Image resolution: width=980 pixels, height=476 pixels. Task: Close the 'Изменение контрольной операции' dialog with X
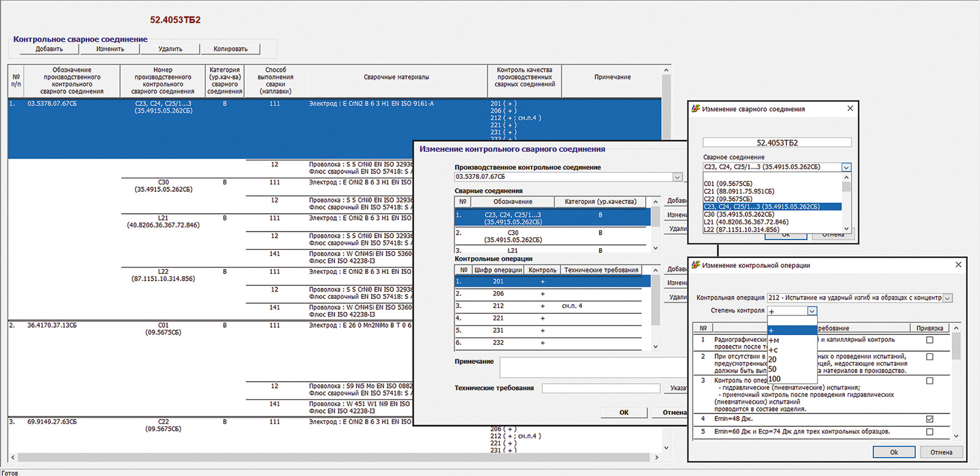tap(959, 265)
